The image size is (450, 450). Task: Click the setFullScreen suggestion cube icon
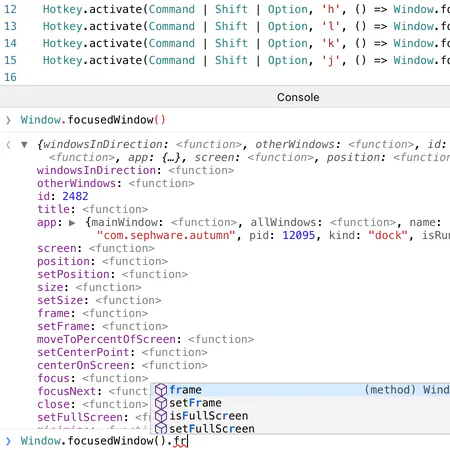click(x=161, y=428)
